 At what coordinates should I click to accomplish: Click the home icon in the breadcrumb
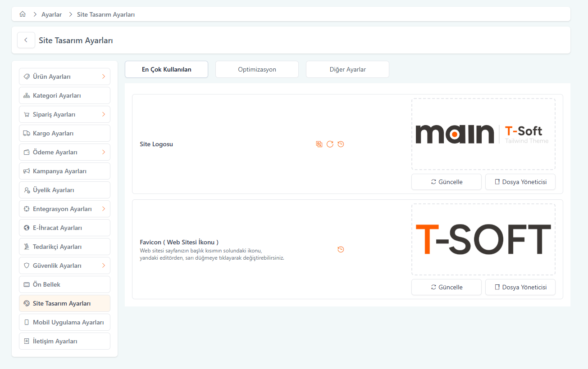[23, 14]
